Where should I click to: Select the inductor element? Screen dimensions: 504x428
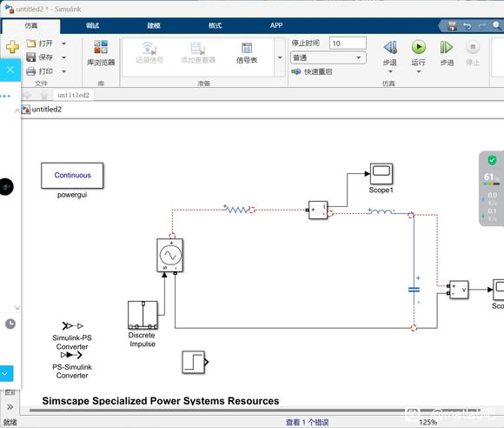[381, 211]
